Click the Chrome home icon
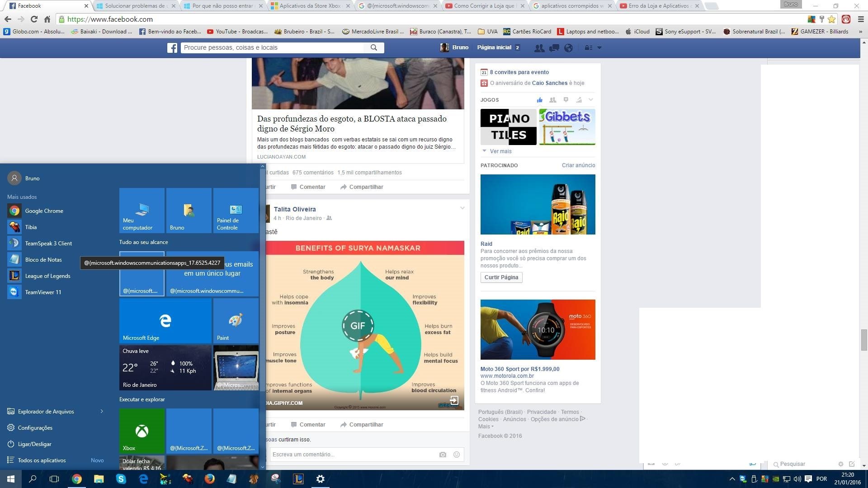868x488 pixels. (47, 19)
